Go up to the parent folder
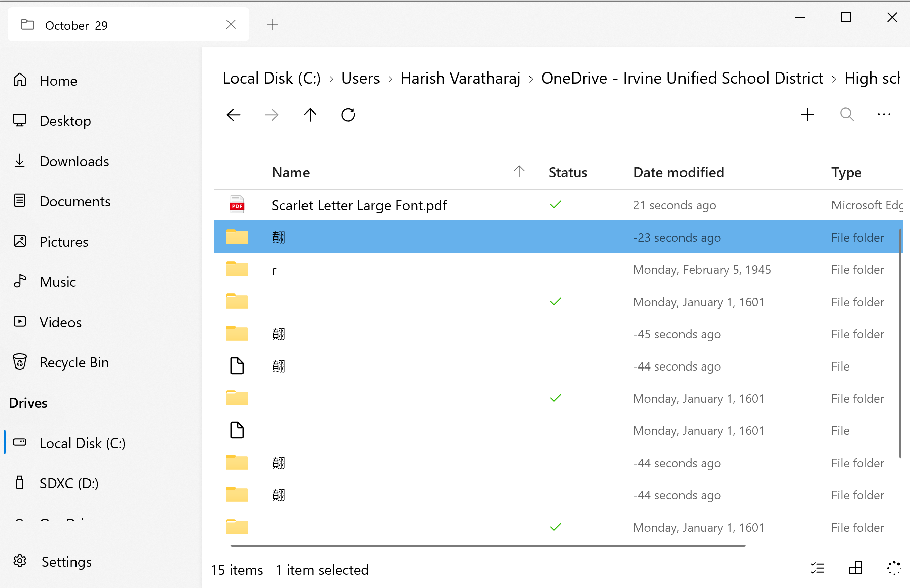 [310, 115]
